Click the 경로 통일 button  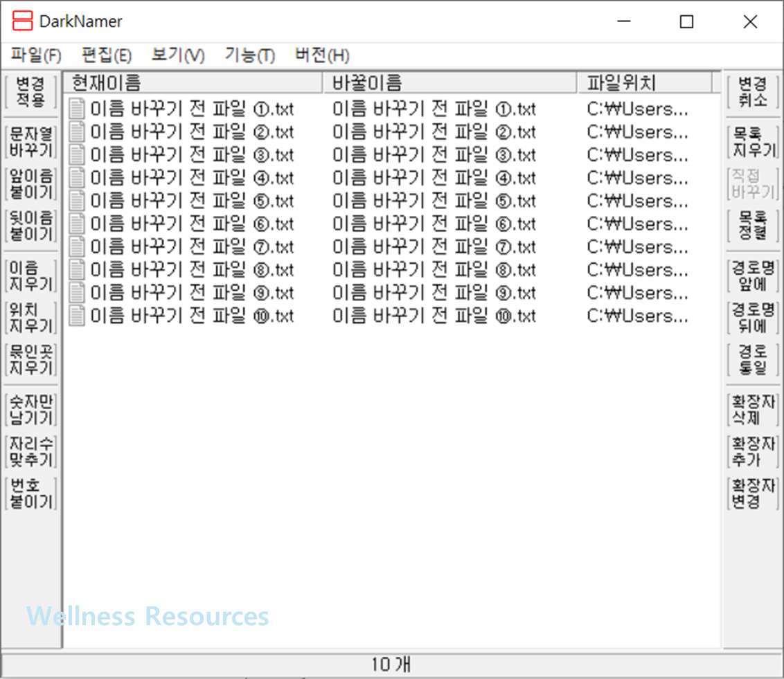click(x=753, y=360)
